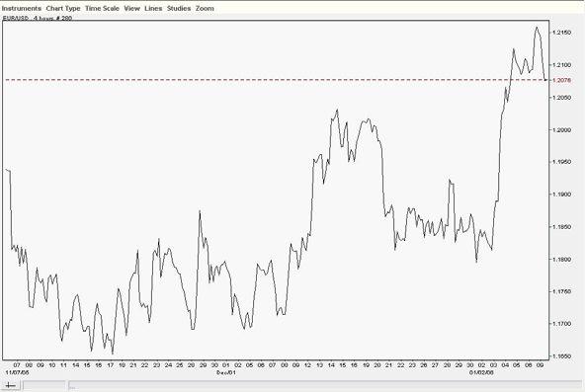Open the Zoom menu
This screenshot has width=585, height=392.
click(x=205, y=8)
